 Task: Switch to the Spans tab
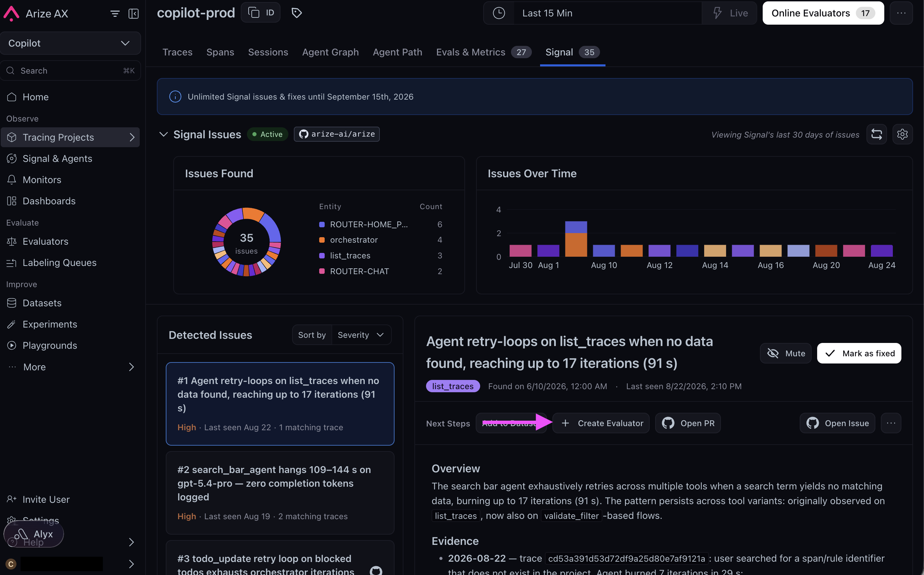(220, 52)
